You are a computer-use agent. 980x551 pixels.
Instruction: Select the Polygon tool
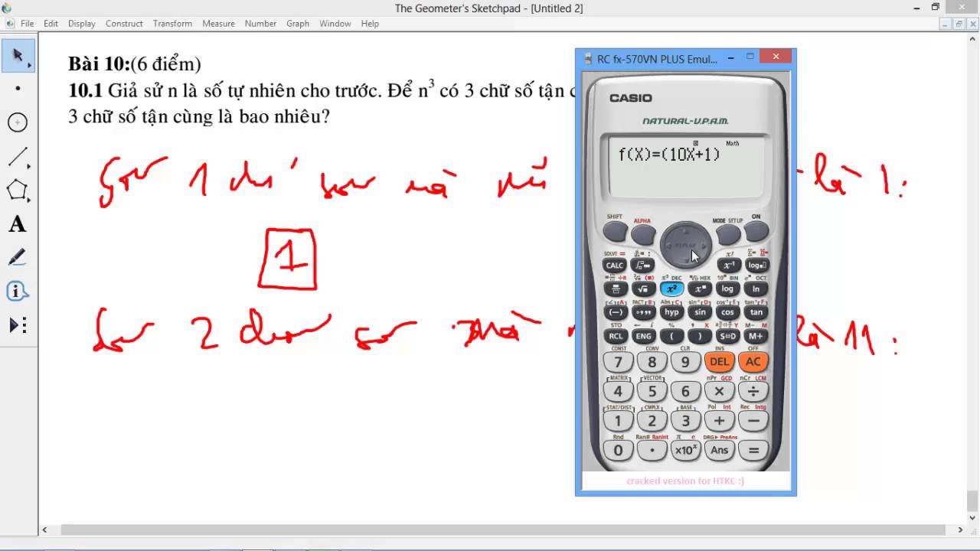click(18, 190)
